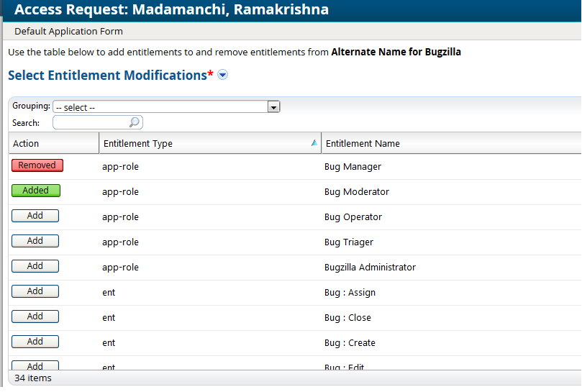The width and height of the screenshot is (582, 392).
Task: Add the Bug Triager entitlement
Action: [35, 241]
